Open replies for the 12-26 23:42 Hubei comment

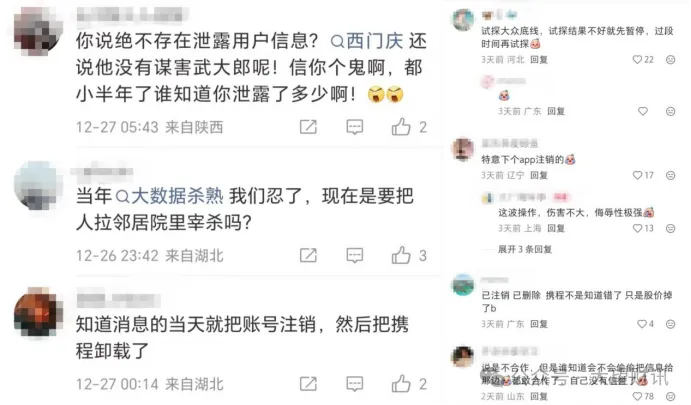pyautogui.click(x=354, y=255)
